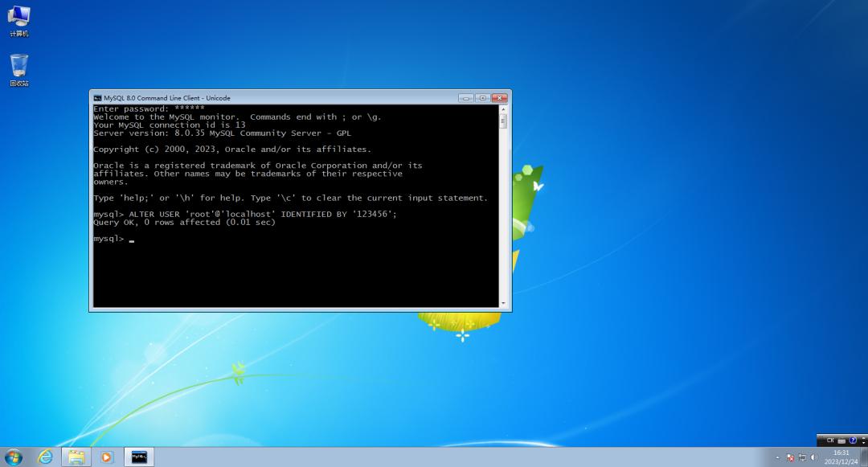Launch Windows Media Player from taskbar
Image resolution: width=868 pixels, height=467 pixels.
point(106,457)
